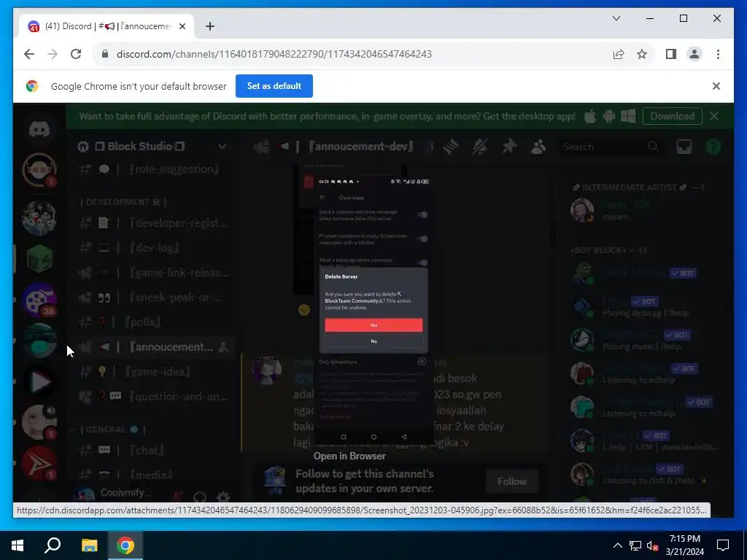Screen dimensions: 747x560
Task: Toggle microphone mute in user panel
Action: click(178, 497)
